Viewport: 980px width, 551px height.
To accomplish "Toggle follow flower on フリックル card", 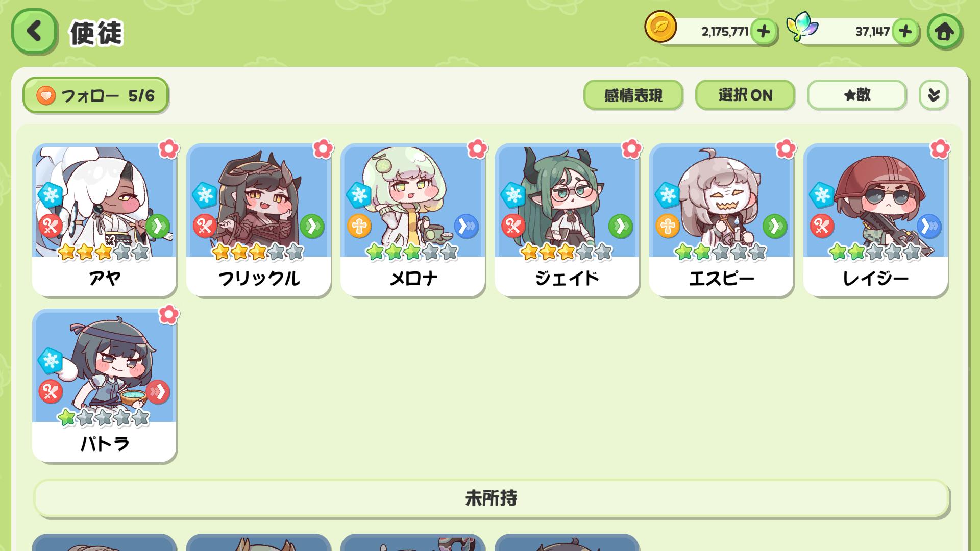I will click(323, 149).
